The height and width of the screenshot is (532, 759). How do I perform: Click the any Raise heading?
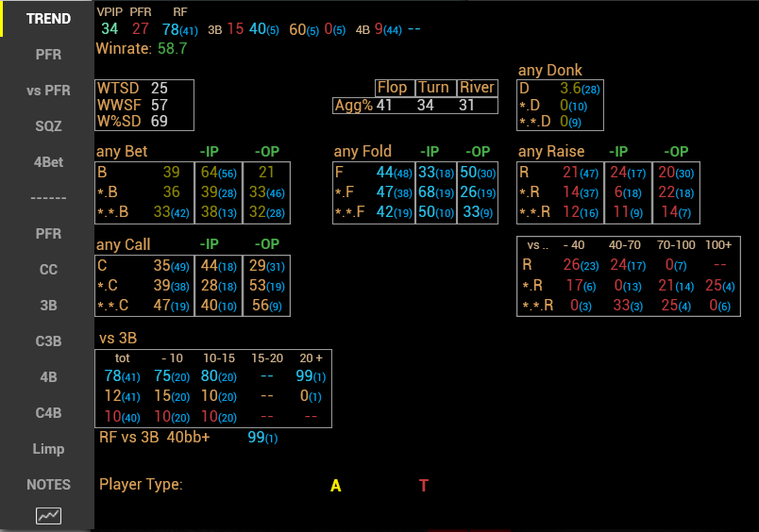coord(551,151)
